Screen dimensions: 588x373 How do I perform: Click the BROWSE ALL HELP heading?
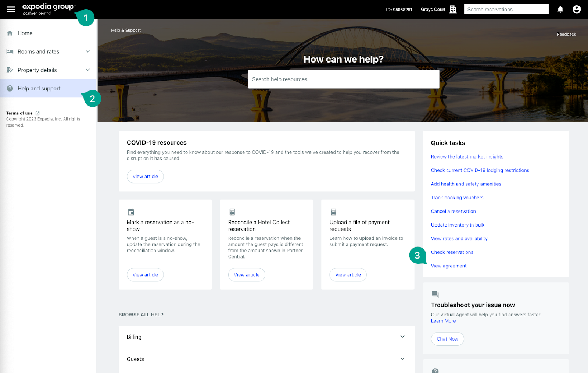(x=141, y=315)
